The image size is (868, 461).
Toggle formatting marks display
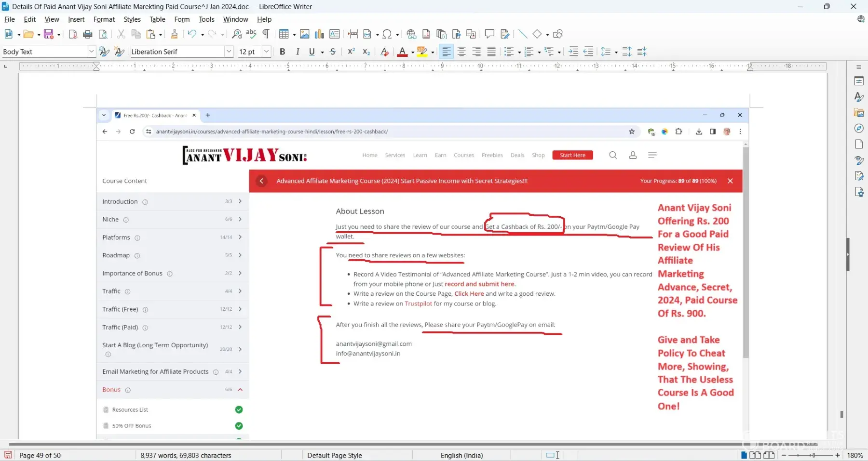(x=266, y=34)
